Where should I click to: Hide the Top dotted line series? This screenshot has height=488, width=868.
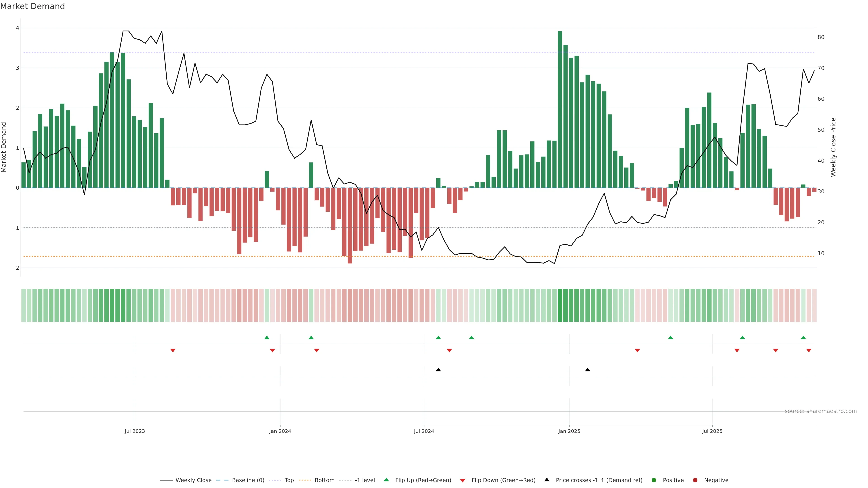pos(289,480)
